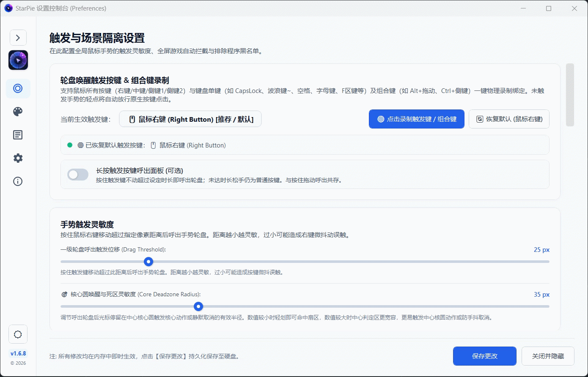Expand the sidebar with the chevron button
588x377 pixels.
18,38
